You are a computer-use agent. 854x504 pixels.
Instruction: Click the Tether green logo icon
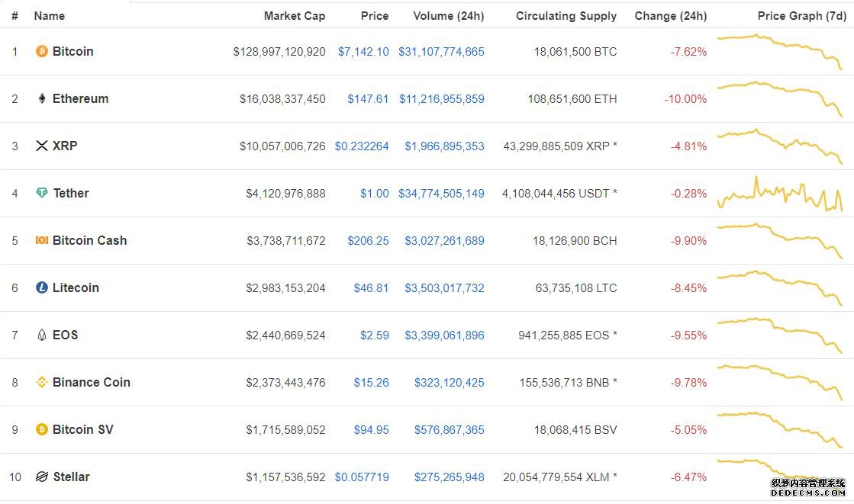(x=42, y=194)
